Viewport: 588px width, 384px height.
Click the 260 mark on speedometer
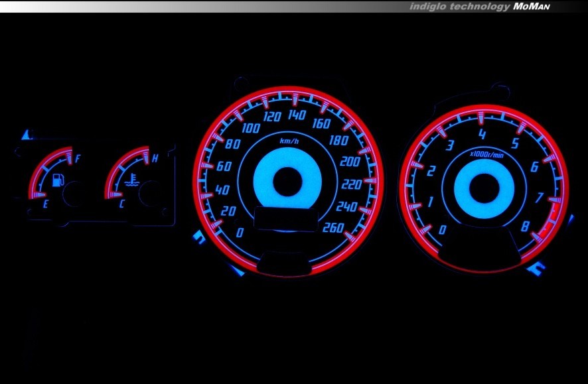332,228
